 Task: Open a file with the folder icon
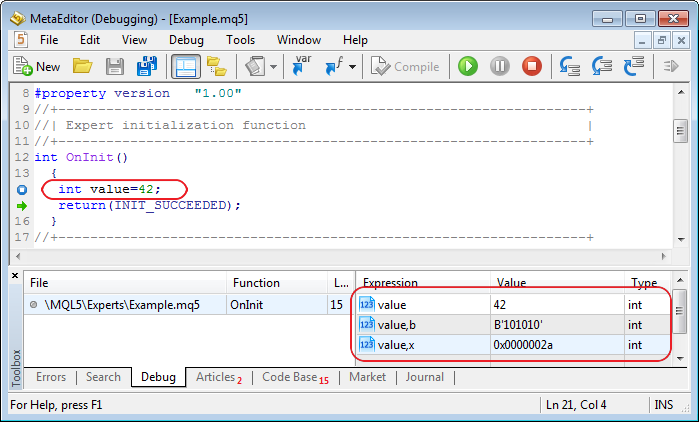point(82,66)
